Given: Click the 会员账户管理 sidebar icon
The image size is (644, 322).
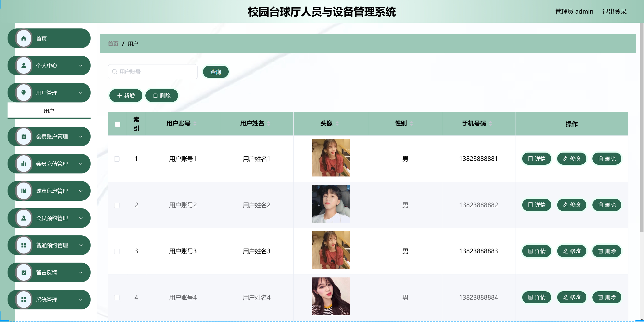Looking at the screenshot, I should pos(24,137).
